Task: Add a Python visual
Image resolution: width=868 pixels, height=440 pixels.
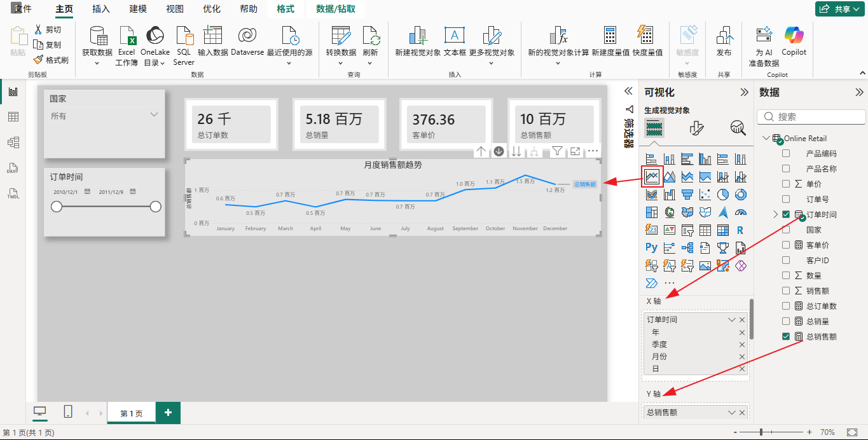Action: click(652, 247)
